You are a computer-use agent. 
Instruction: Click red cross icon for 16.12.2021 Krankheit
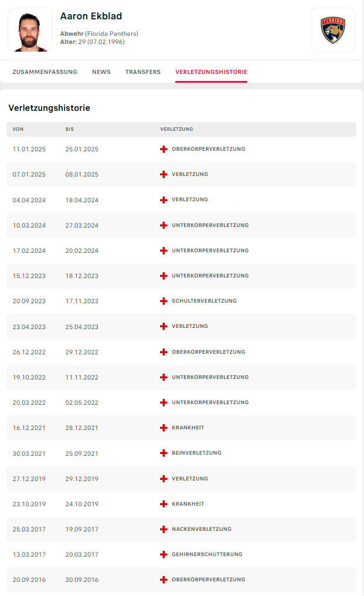pos(164,428)
